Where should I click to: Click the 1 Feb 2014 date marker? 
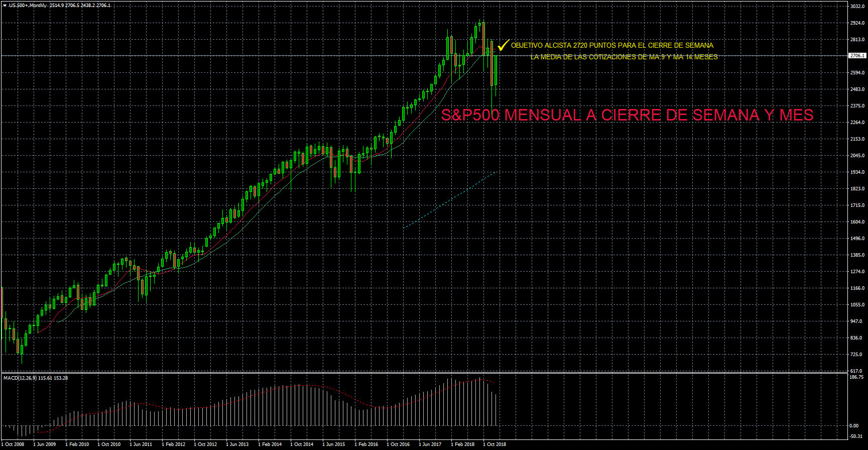pos(270,444)
